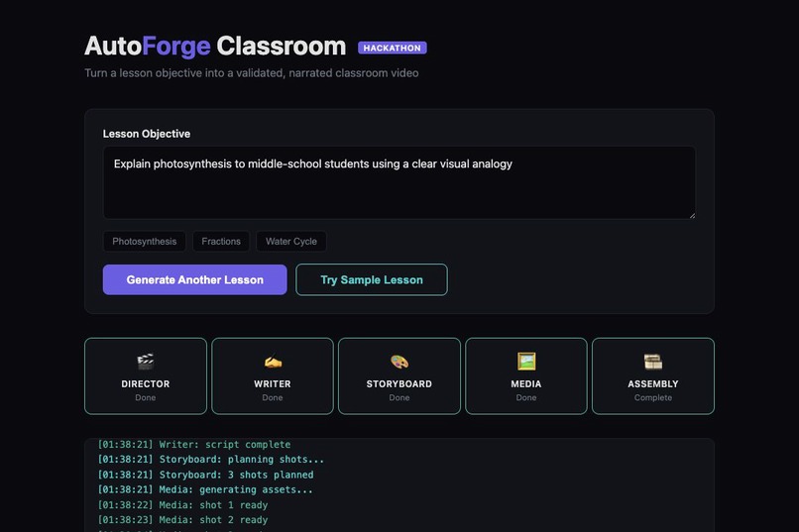The width and height of the screenshot is (799, 532).
Task: Click into the Lesson Objective text area
Action: pos(399,182)
